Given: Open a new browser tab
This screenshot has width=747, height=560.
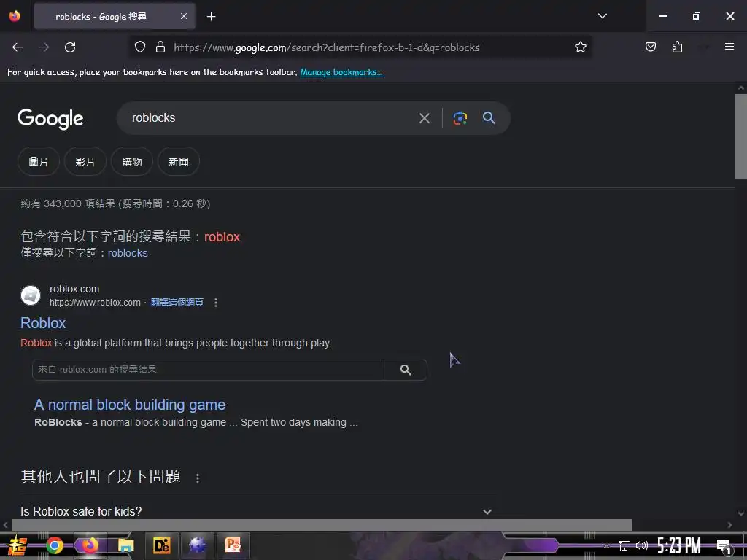Looking at the screenshot, I should pos(211,17).
